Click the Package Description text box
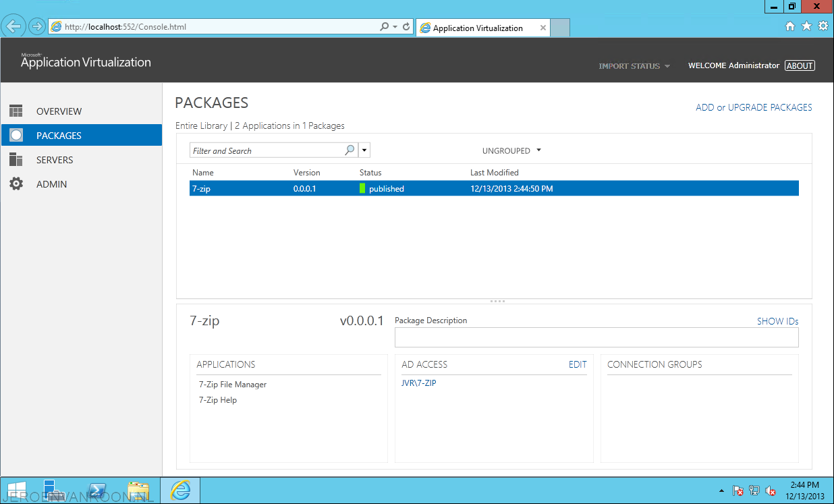The image size is (834, 504). pos(596,337)
